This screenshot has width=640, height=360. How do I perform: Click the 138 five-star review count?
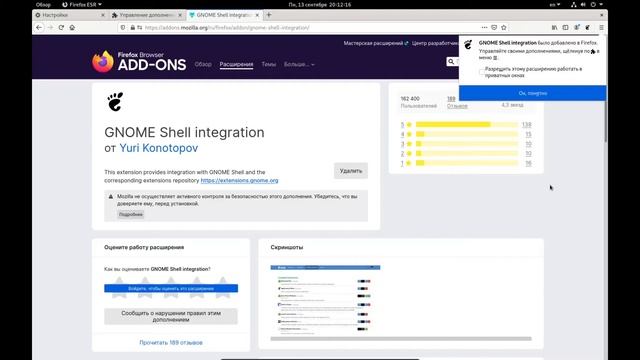coord(527,124)
